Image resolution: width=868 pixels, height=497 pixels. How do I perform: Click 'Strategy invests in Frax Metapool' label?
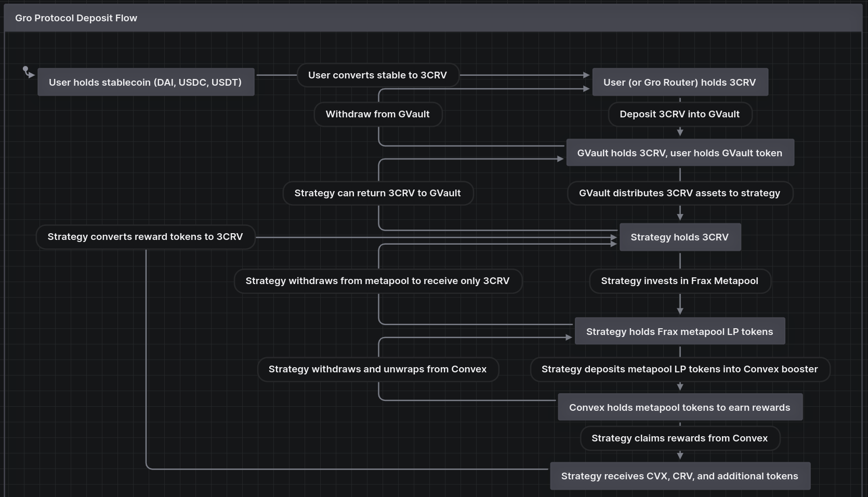[x=680, y=281]
